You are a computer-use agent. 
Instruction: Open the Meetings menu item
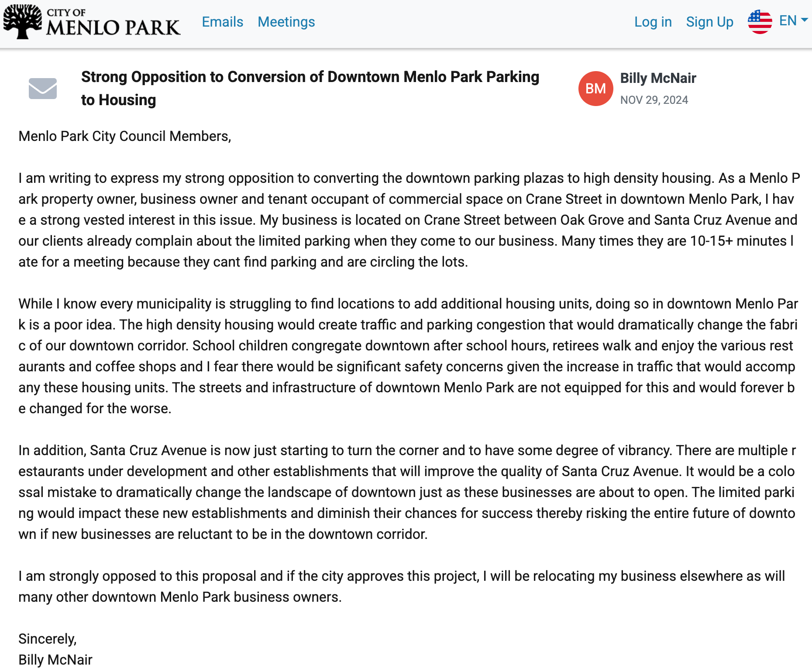pyautogui.click(x=286, y=22)
